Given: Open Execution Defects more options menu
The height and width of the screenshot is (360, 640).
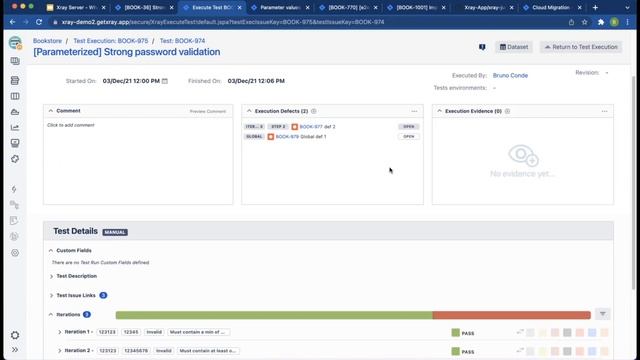Looking at the screenshot, I should (414, 111).
